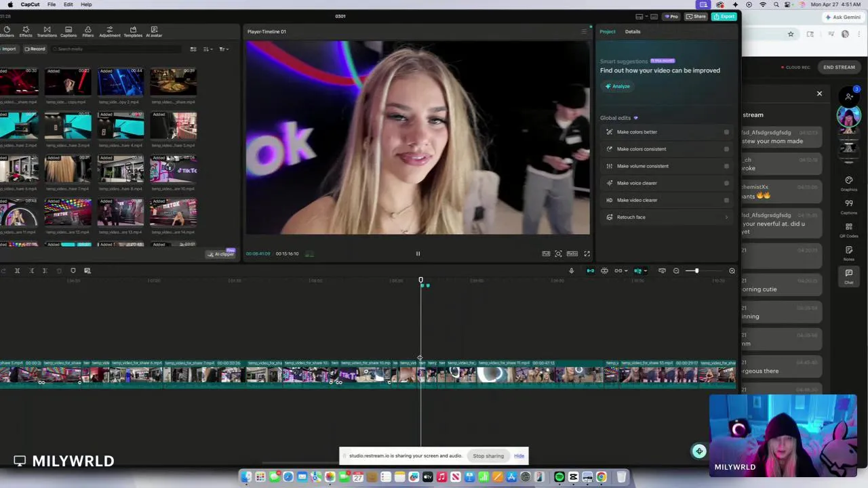Open QR Codes panel in Restream sidebar
Viewport: 868px width, 488px height.
coord(848,230)
